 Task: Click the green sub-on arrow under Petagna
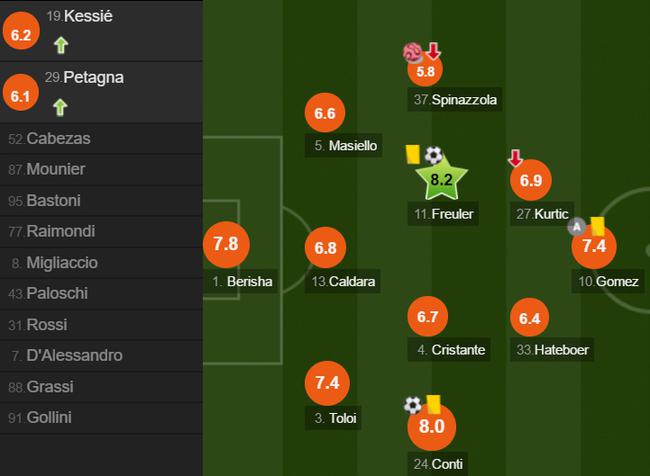(60, 107)
